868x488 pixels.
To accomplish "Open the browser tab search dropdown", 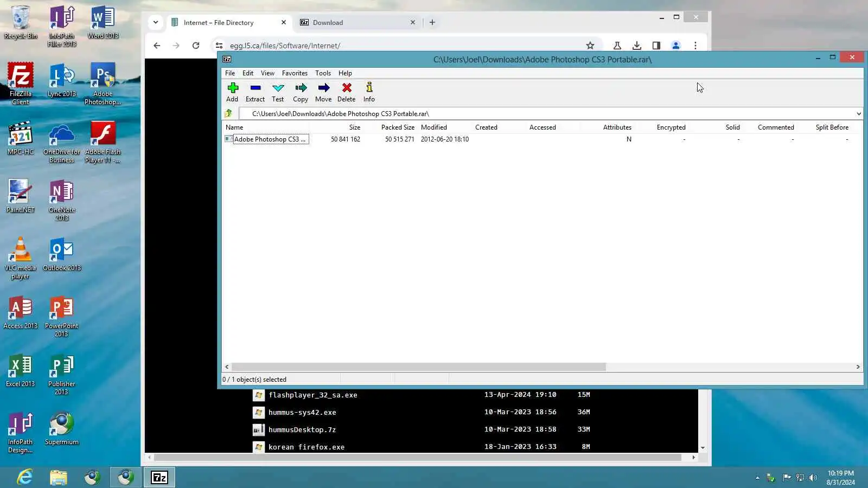I will tap(156, 22).
